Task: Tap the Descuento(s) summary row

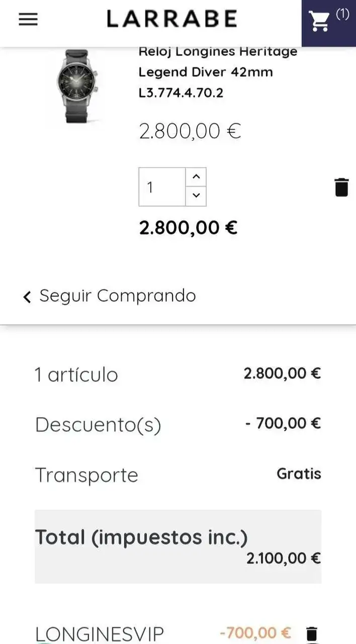Action: (x=178, y=425)
